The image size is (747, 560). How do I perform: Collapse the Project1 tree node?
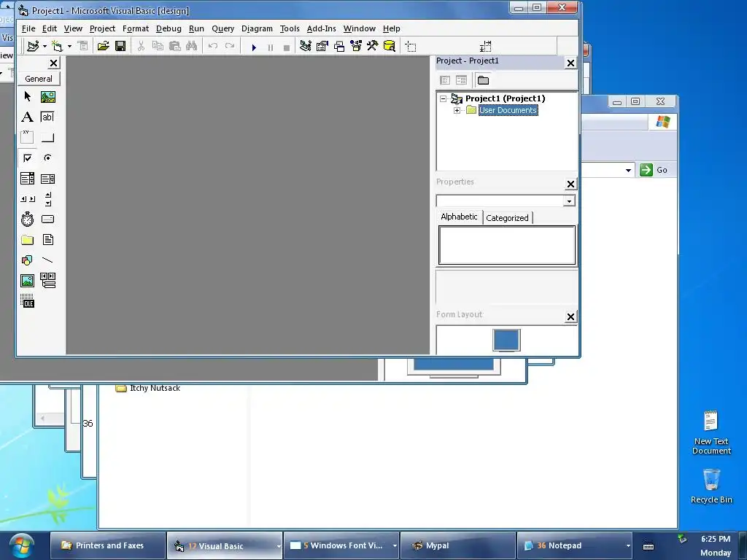point(443,98)
